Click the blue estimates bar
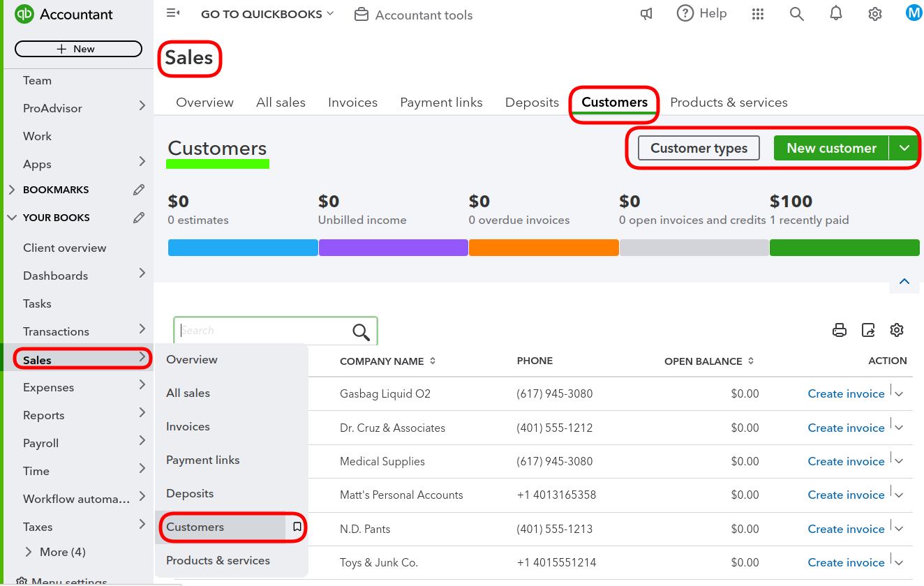 243,248
